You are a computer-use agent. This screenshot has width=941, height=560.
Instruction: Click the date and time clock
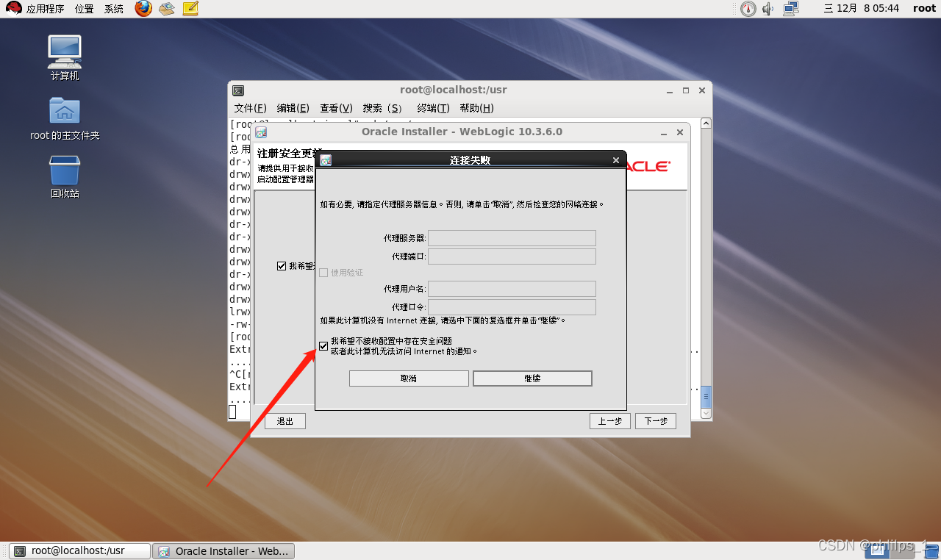[862, 9]
